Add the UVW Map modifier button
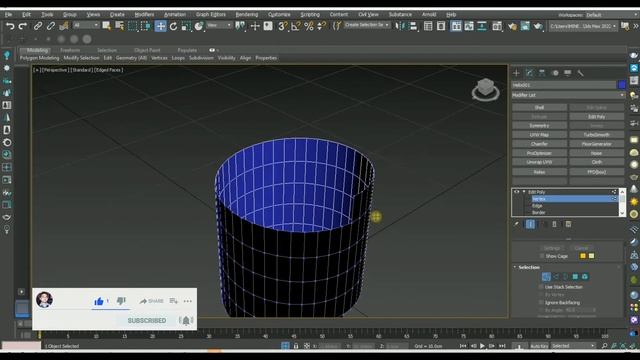Viewport: 640px width, 360px height. 540,135
